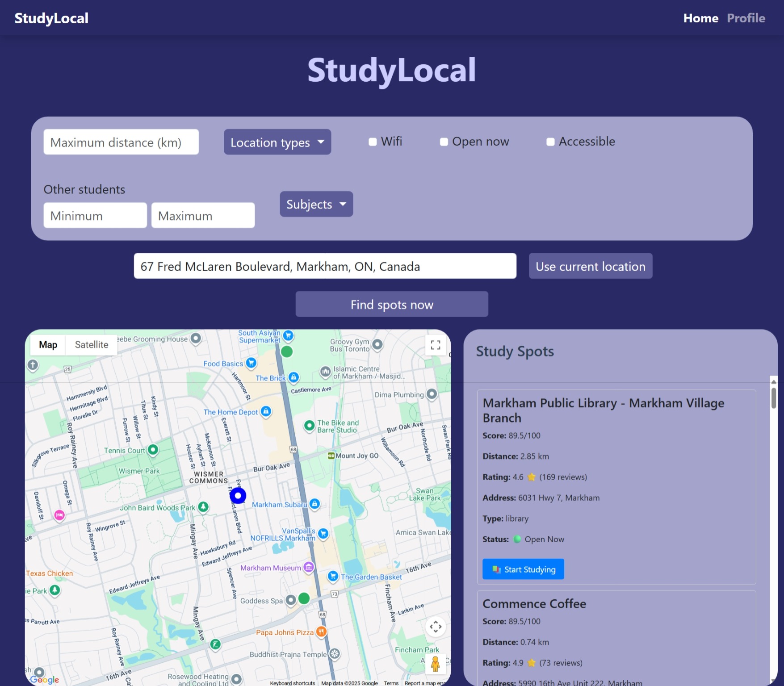
Task: Click The Home Depot map pin
Action: point(266,411)
